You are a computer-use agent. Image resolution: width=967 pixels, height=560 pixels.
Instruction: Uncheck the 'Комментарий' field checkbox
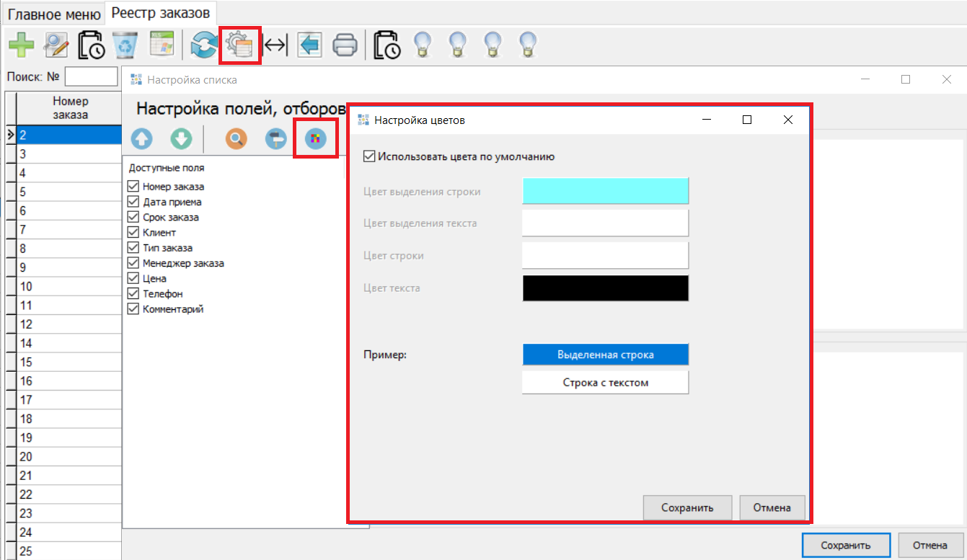coord(133,308)
